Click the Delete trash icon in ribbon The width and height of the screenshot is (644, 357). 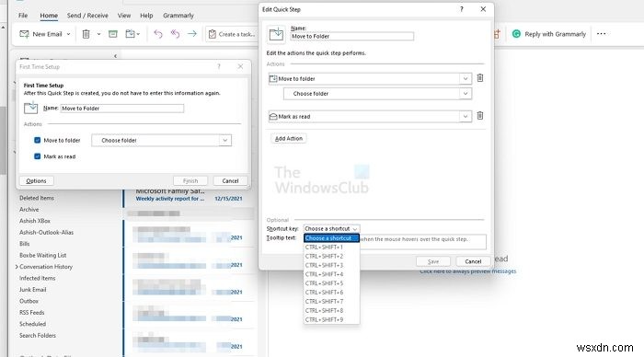(x=86, y=34)
